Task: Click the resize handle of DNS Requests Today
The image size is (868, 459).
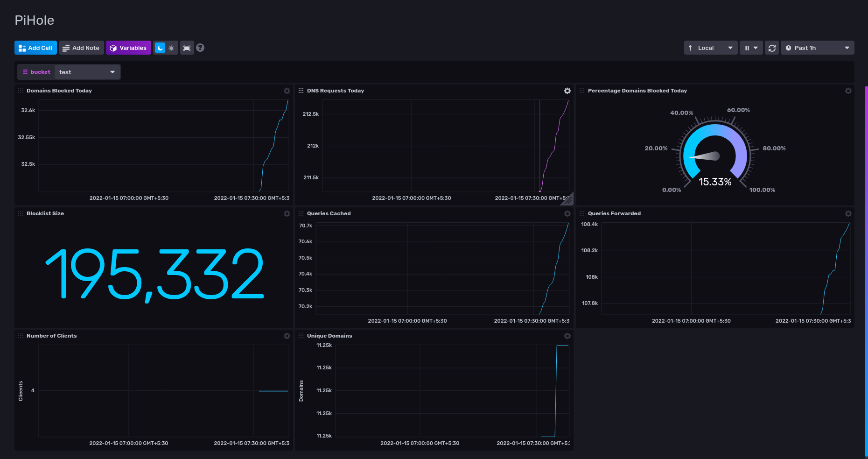Action: tap(568, 200)
